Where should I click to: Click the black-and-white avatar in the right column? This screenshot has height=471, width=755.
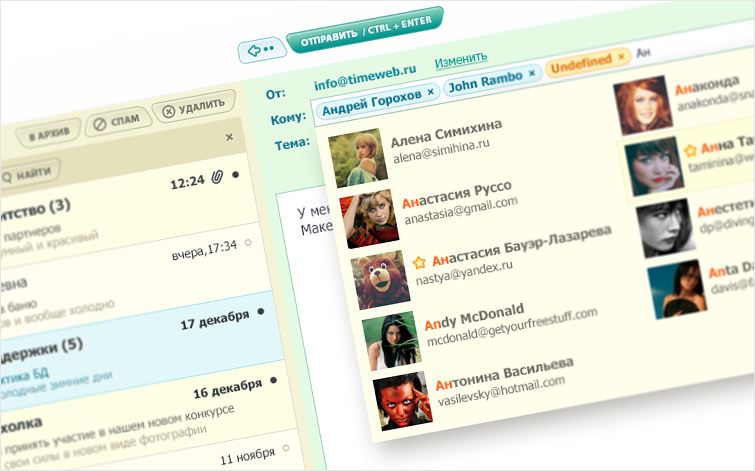665,227
